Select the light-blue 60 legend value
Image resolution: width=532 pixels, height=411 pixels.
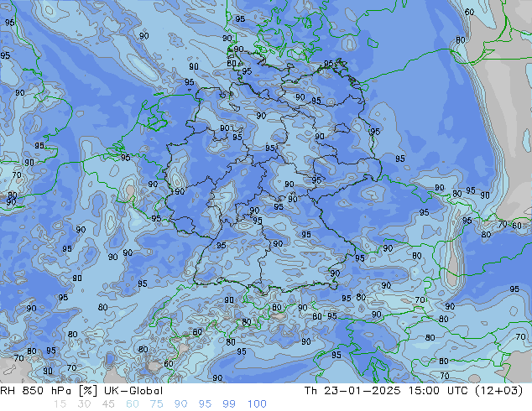(x=133, y=404)
